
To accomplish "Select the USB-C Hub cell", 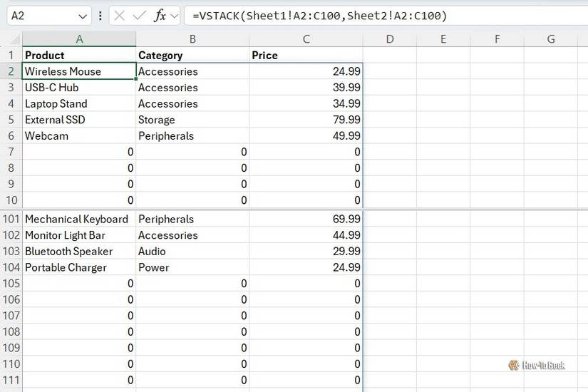I will [79, 88].
